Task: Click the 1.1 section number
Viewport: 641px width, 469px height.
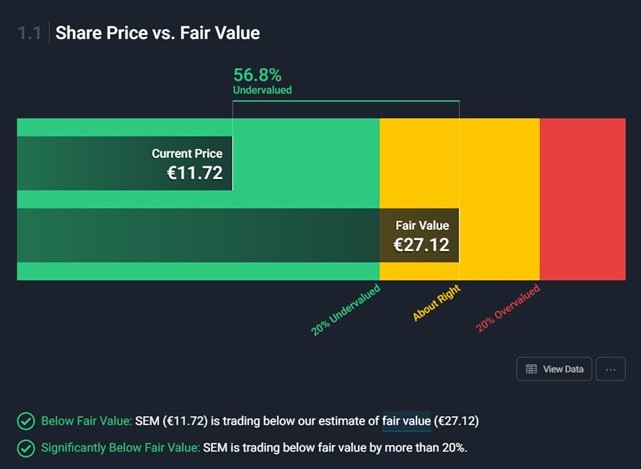Action: [30, 33]
